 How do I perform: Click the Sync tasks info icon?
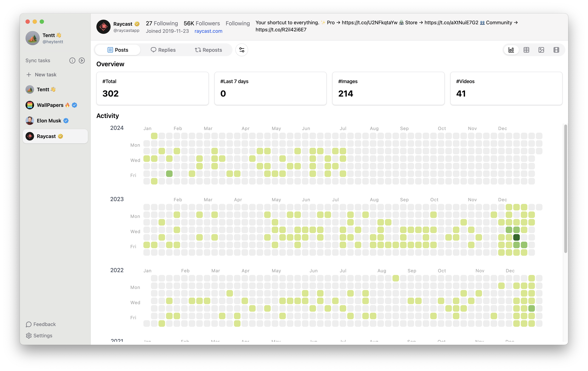click(x=72, y=61)
